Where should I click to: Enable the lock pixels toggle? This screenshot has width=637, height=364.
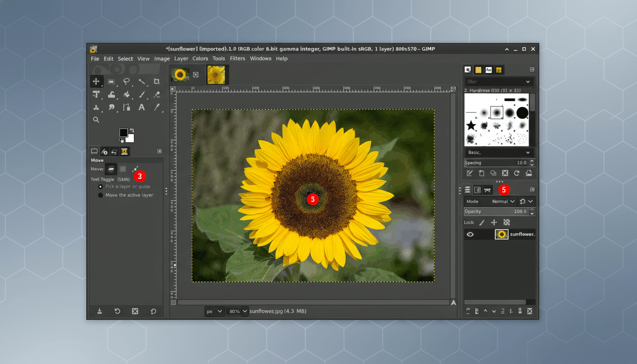482,222
